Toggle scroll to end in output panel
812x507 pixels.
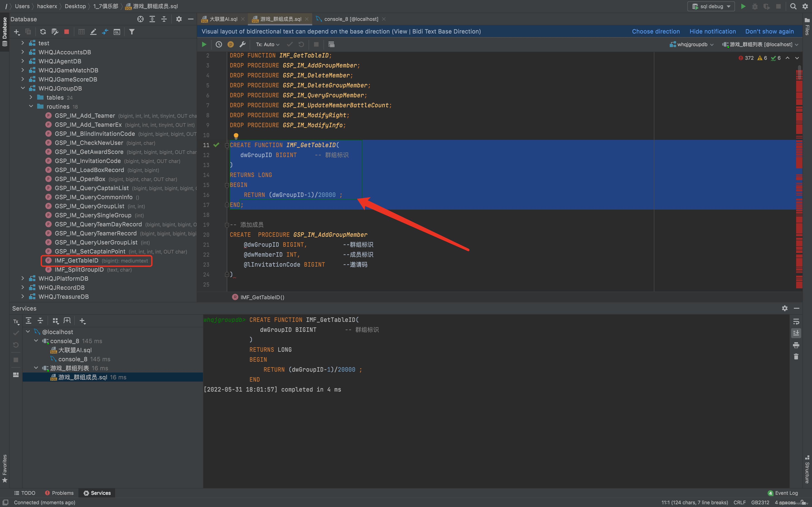pyautogui.click(x=796, y=333)
